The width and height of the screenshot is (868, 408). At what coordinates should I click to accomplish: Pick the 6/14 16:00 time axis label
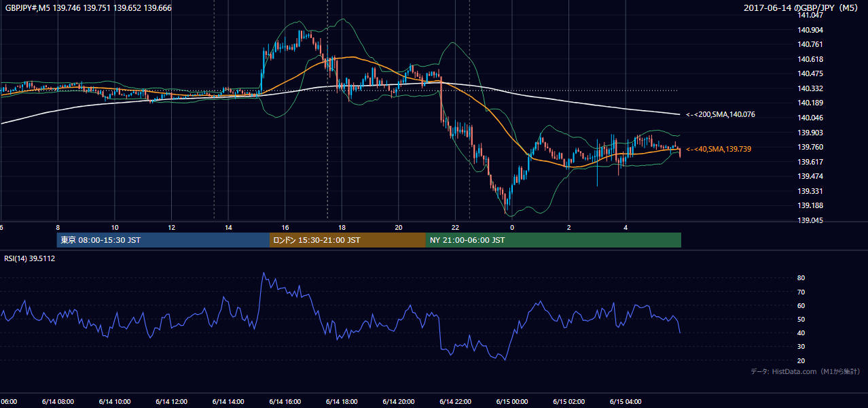285,402
